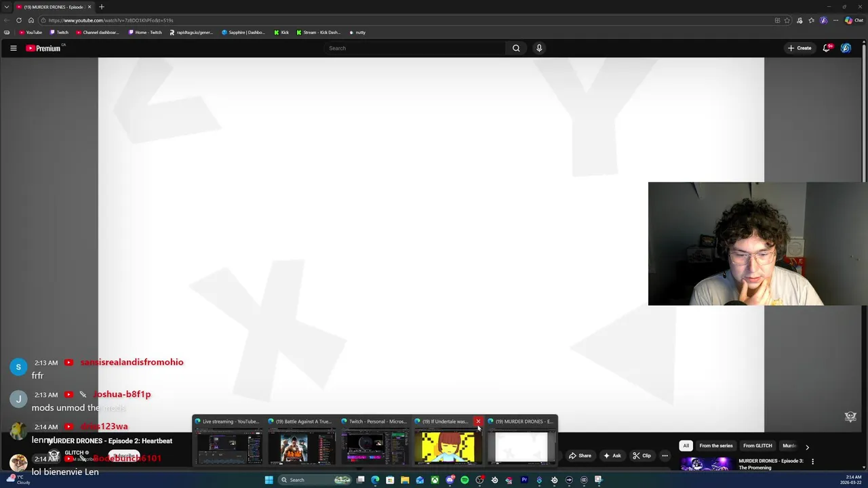This screenshot has width=868, height=488.
Task: Select the All filter chip
Action: tap(686, 446)
